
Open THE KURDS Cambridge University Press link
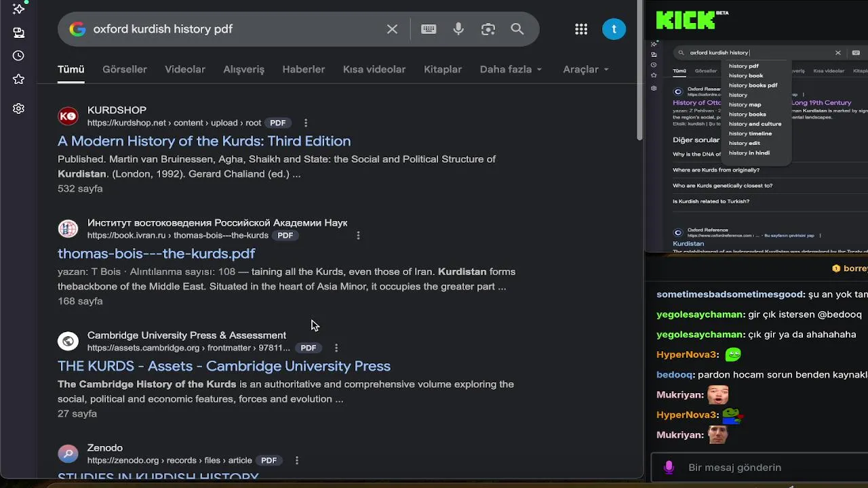(224, 366)
